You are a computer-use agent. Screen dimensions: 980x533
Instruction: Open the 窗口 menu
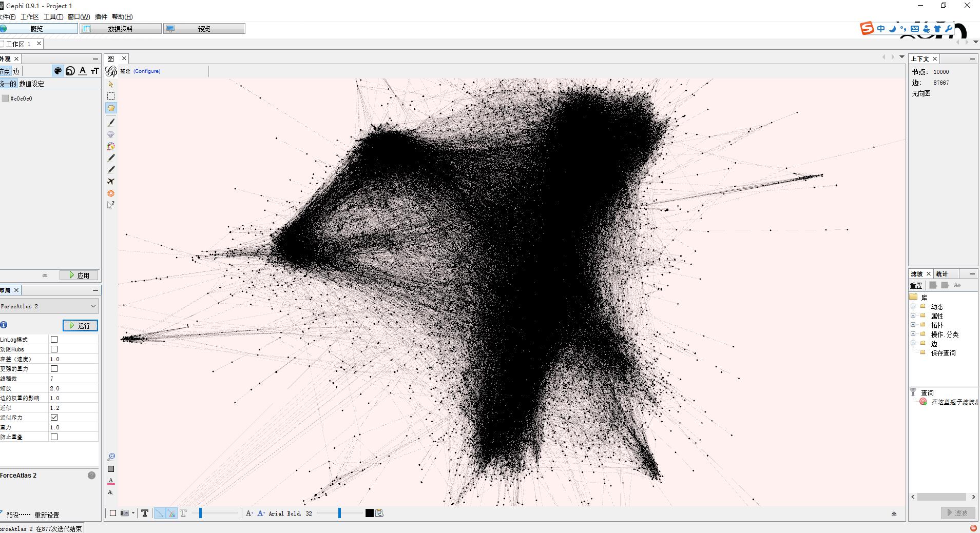click(x=79, y=17)
